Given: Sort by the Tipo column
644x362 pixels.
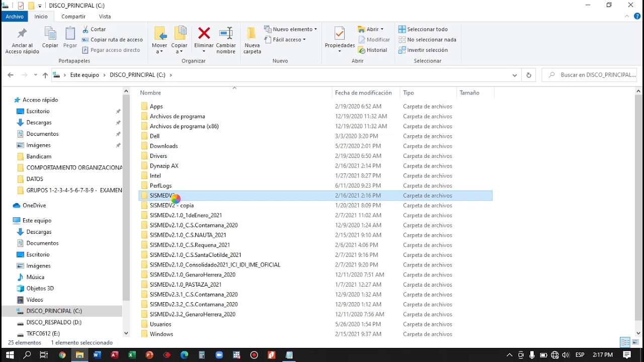Looking at the screenshot, I should 429,93.
